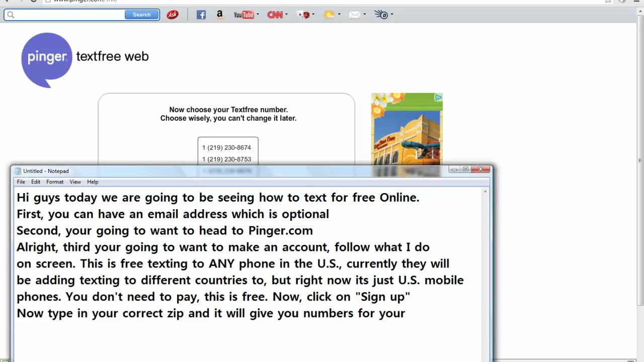Click the line starting "Alright, third" in Notepad
The image size is (644, 362).
coord(223,247)
